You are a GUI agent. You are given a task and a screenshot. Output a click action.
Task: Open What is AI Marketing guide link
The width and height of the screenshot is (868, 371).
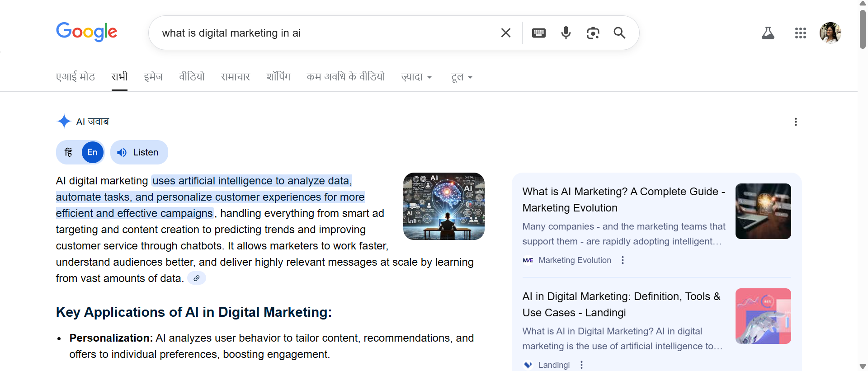[623, 199]
